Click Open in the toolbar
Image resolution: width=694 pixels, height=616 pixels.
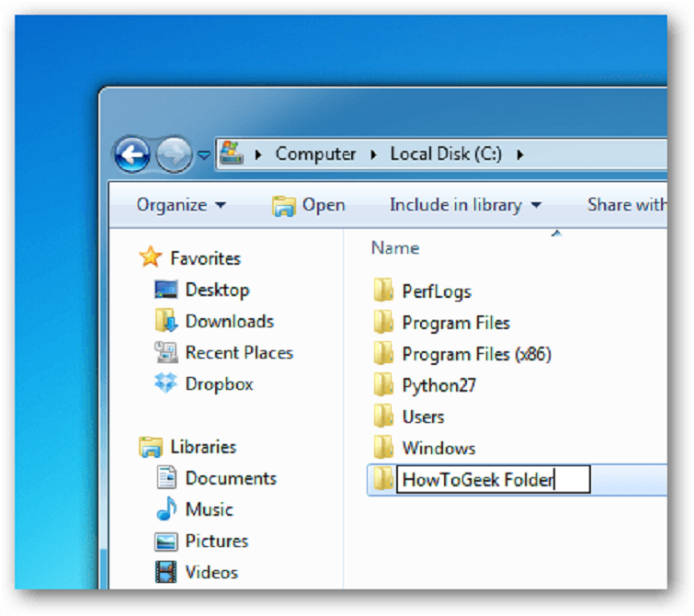[x=309, y=205]
